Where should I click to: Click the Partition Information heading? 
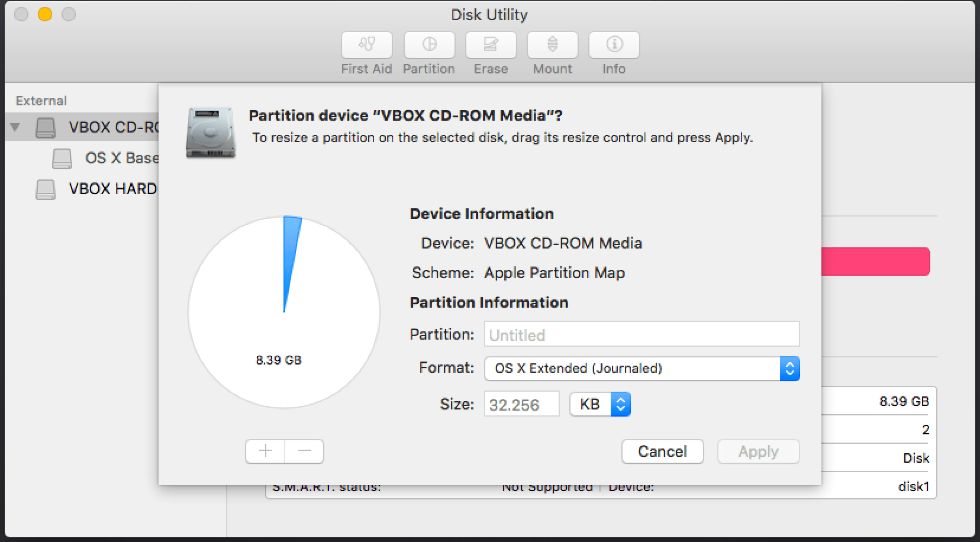[489, 302]
